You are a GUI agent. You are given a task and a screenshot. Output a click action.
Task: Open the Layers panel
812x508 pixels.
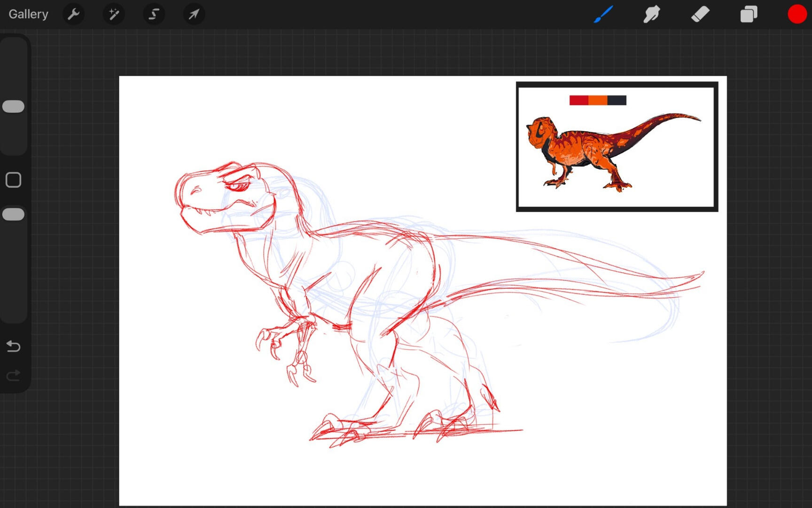click(x=748, y=14)
